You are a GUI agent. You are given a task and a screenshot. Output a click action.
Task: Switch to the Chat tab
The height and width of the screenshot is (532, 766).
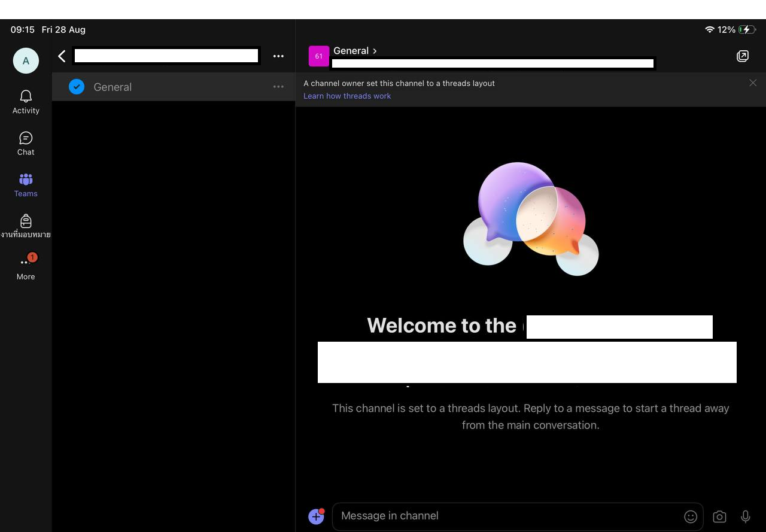coord(26,144)
